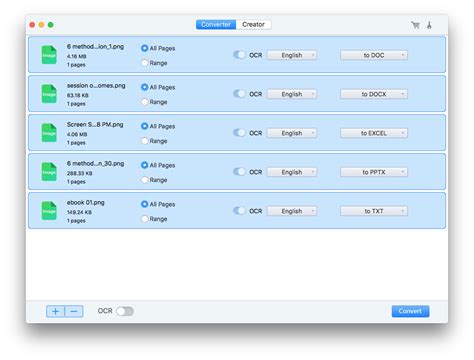
Task: Select file name 6 method...ion_1.png
Action: coord(95,47)
